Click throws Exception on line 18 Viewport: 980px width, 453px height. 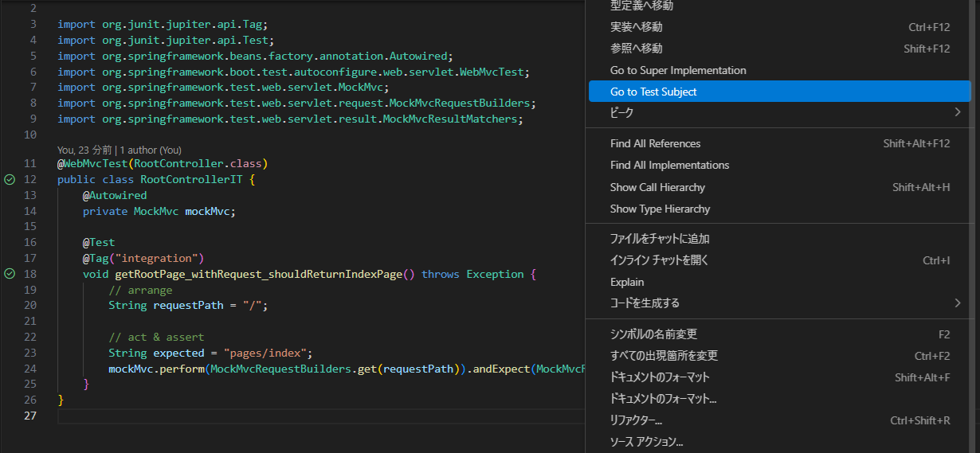(472, 274)
